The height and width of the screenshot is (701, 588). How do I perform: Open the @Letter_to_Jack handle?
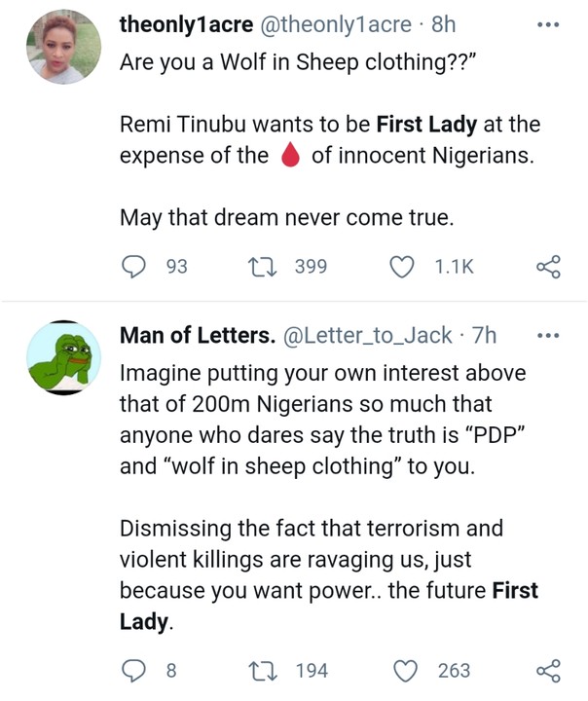click(367, 336)
